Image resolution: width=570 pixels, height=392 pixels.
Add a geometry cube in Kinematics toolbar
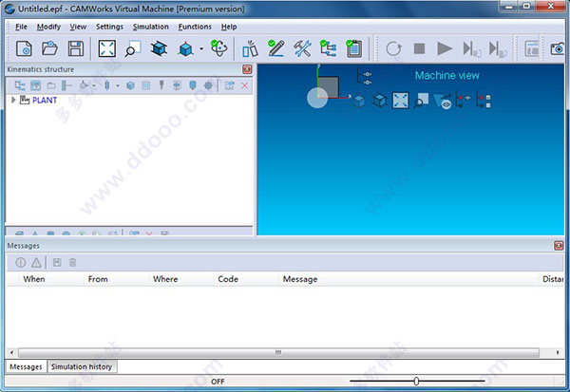point(130,85)
